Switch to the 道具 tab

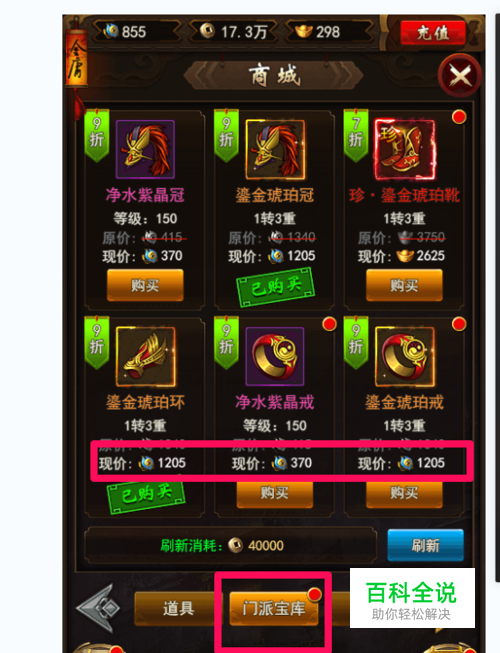pos(178,609)
